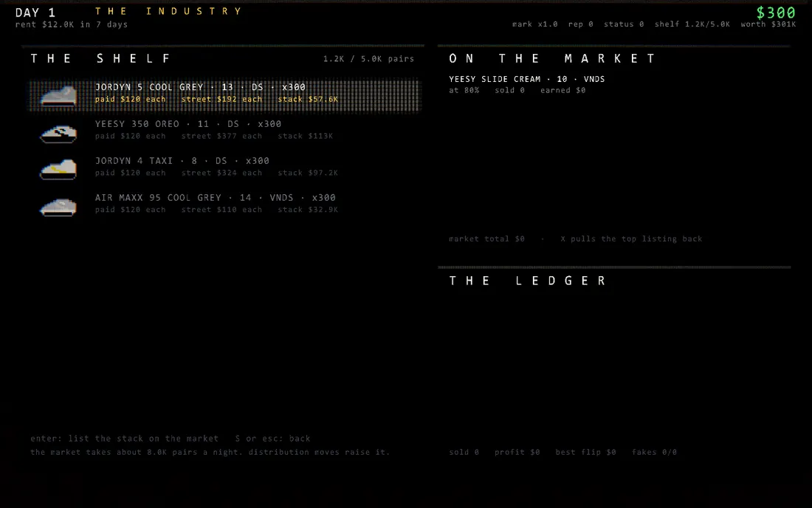
Task: Click the $300 cash balance
Action: click(x=776, y=13)
